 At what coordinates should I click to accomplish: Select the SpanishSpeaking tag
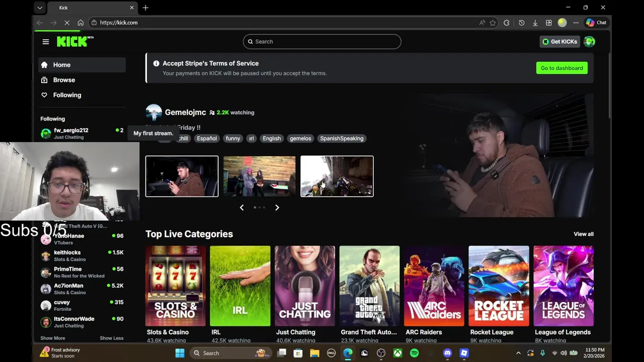tap(342, 138)
